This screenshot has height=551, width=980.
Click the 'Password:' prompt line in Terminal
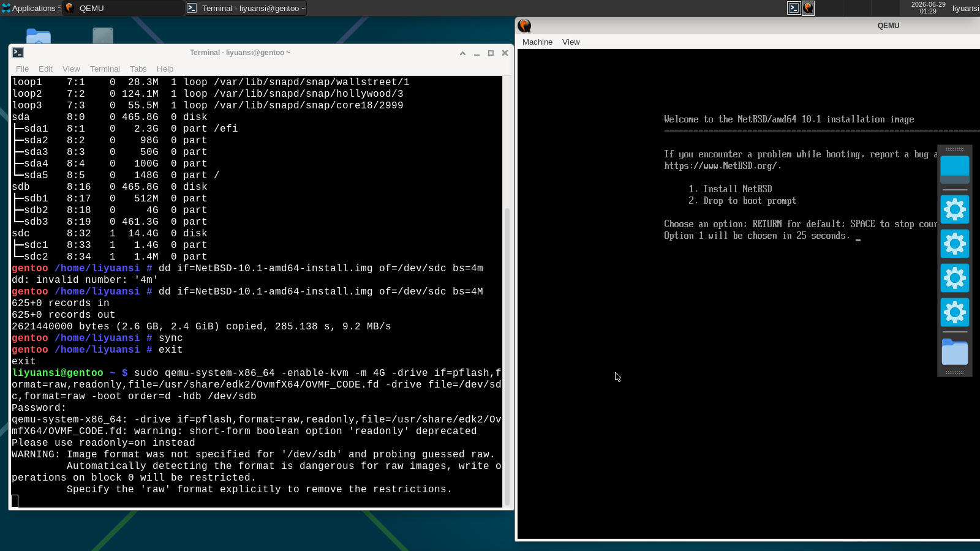point(39,408)
